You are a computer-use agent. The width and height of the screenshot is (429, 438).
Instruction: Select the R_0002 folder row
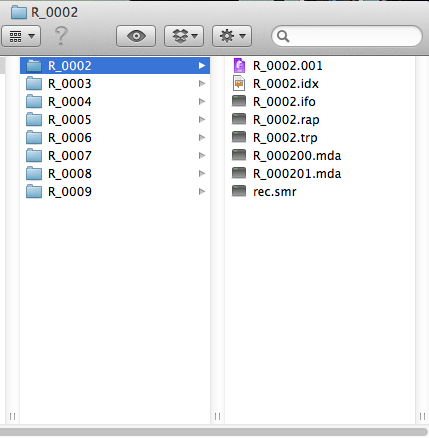115,66
